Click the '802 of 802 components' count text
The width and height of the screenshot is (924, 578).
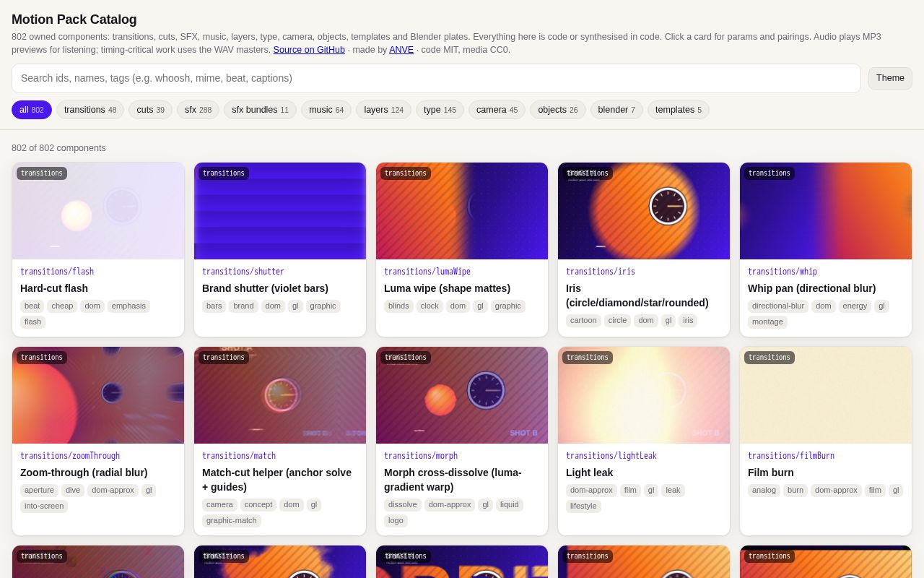58,148
